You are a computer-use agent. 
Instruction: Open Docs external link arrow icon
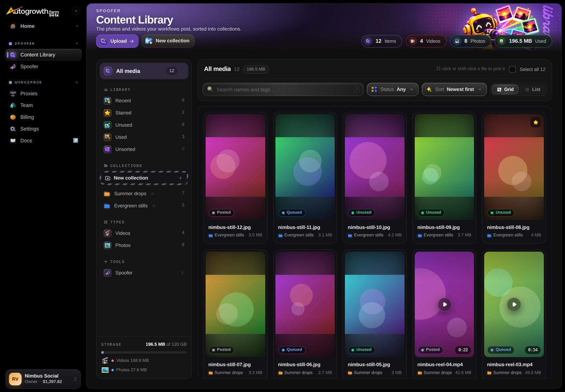pos(76,140)
